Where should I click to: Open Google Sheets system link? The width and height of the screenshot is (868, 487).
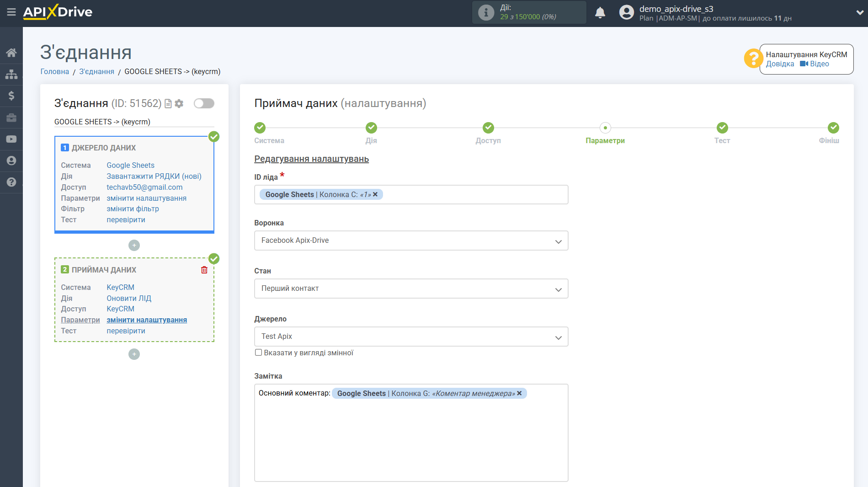click(x=130, y=165)
